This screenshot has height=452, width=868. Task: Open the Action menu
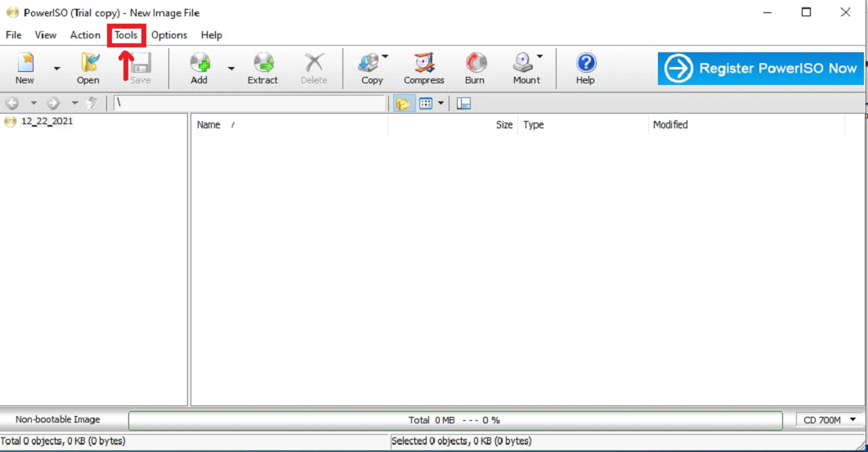[85, 35]
